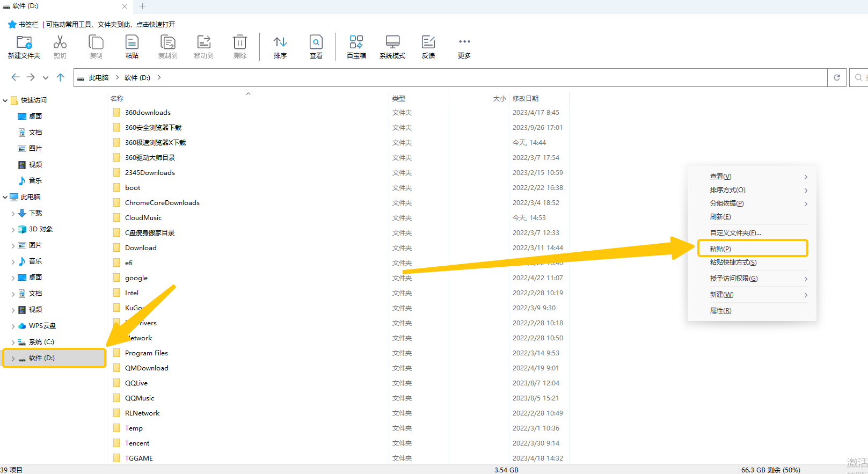This screenshot has width=868, height=474.
Task: Open recent locations dropdown arrow
Action: pos(46,78)
